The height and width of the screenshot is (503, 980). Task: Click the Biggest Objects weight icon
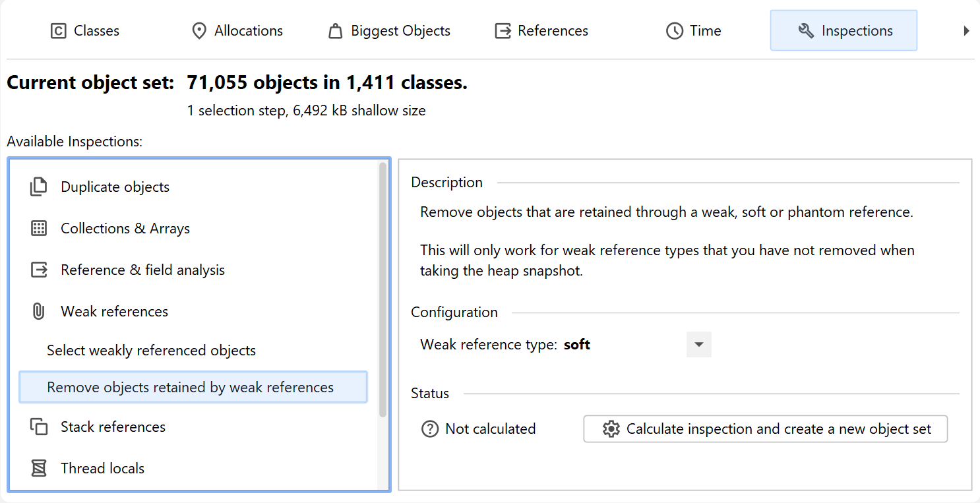point(336,31)
